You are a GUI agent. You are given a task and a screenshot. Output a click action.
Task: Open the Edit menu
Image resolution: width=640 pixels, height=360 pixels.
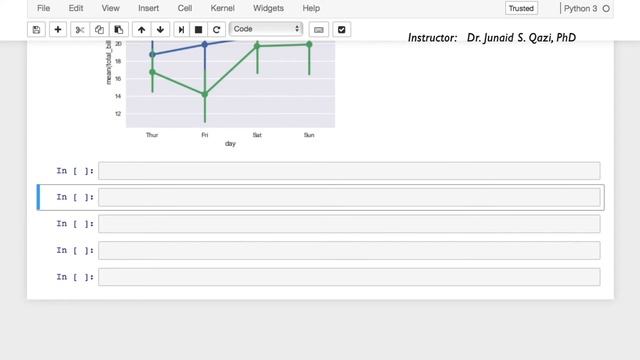[x=76, y=8]
